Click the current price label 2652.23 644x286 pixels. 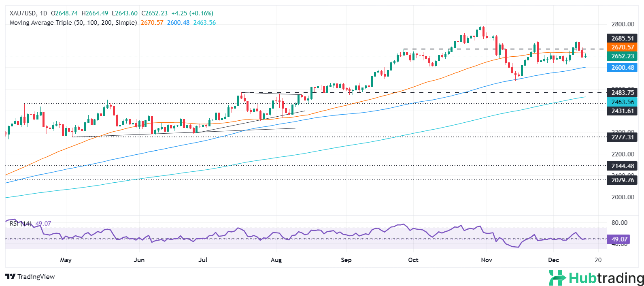point(622,56)
